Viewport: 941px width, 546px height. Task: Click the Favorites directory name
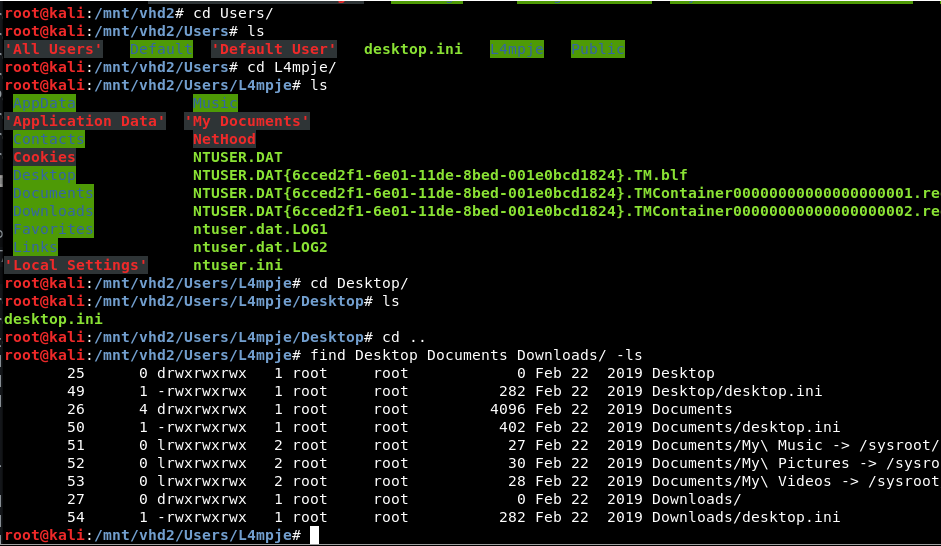pos(53,229)
